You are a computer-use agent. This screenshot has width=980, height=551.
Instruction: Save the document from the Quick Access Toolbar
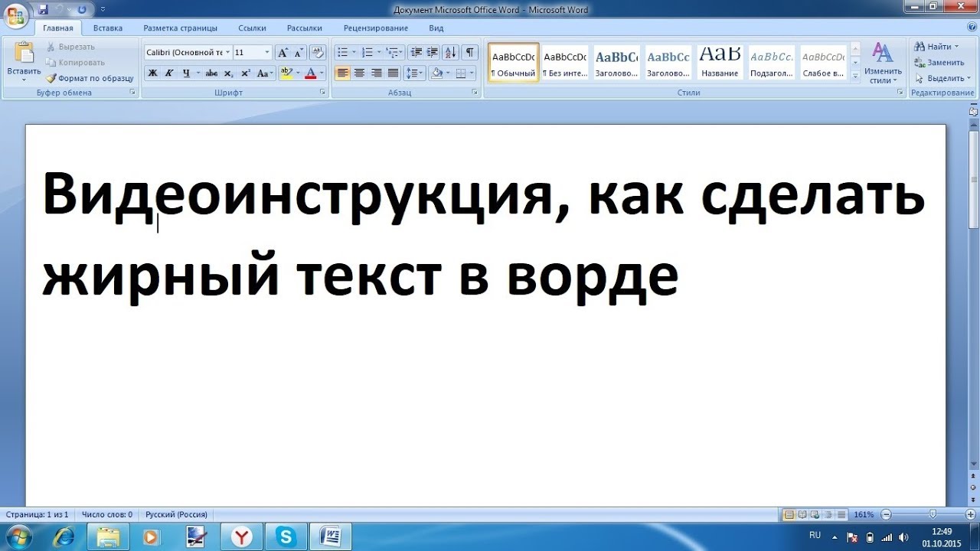[43, 9]
